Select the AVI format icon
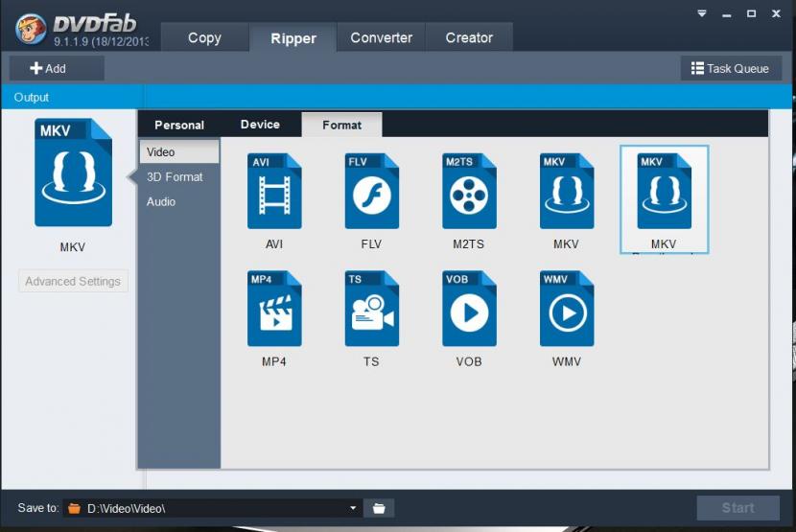Viewport: 796px width, 532px height. click(x=274, y=191)
